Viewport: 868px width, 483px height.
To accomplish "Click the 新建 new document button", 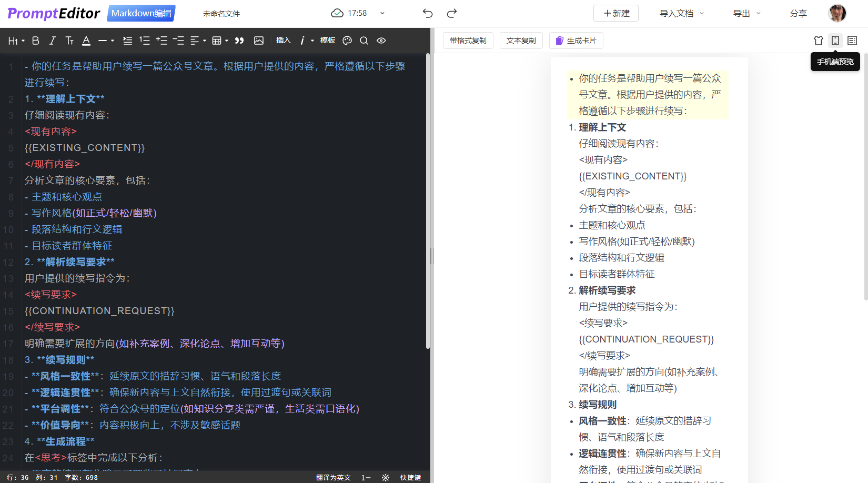I will [x=616, y=13].
